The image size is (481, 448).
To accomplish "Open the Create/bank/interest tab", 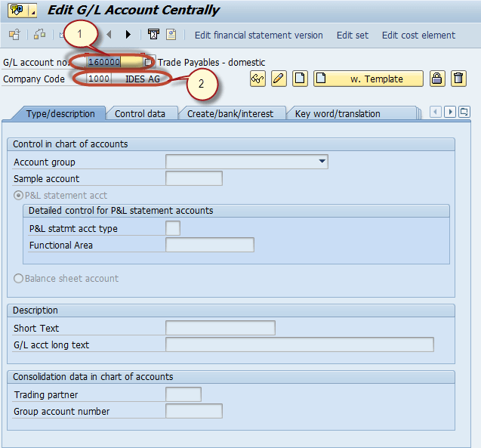I will [230, 113].
